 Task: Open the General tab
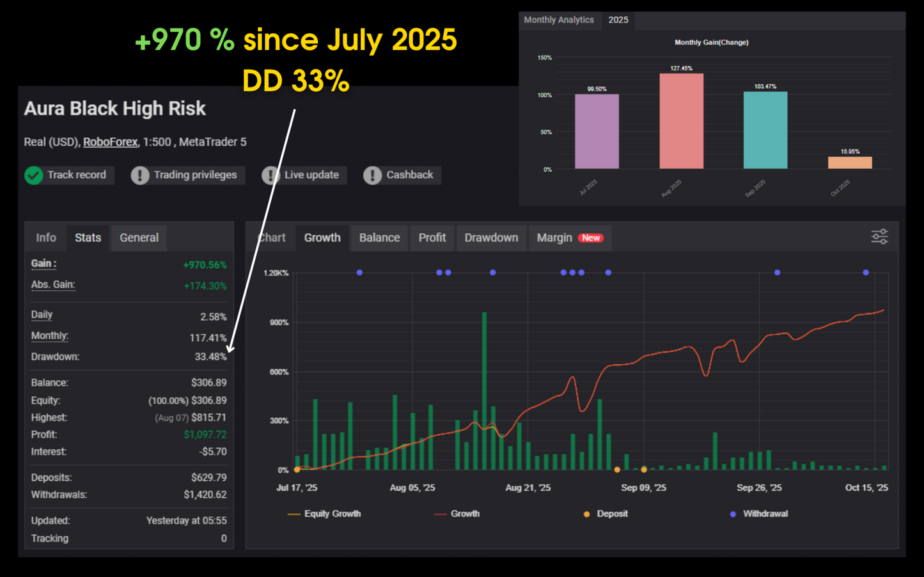click(x=139, y=238)
